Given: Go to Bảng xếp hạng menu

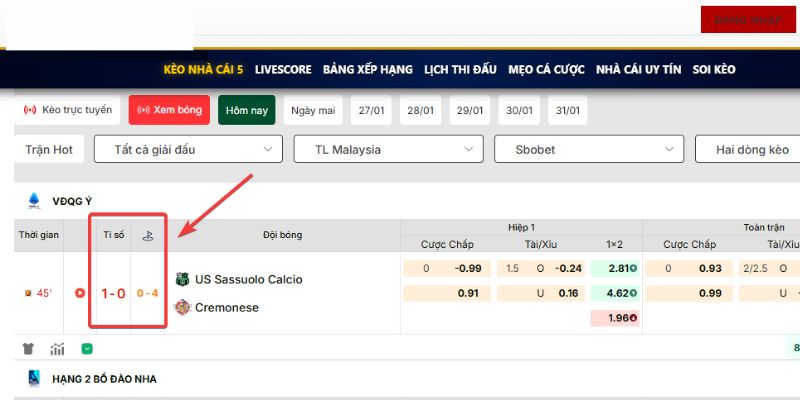Looking at the screenshot, I should coord(367,70).
